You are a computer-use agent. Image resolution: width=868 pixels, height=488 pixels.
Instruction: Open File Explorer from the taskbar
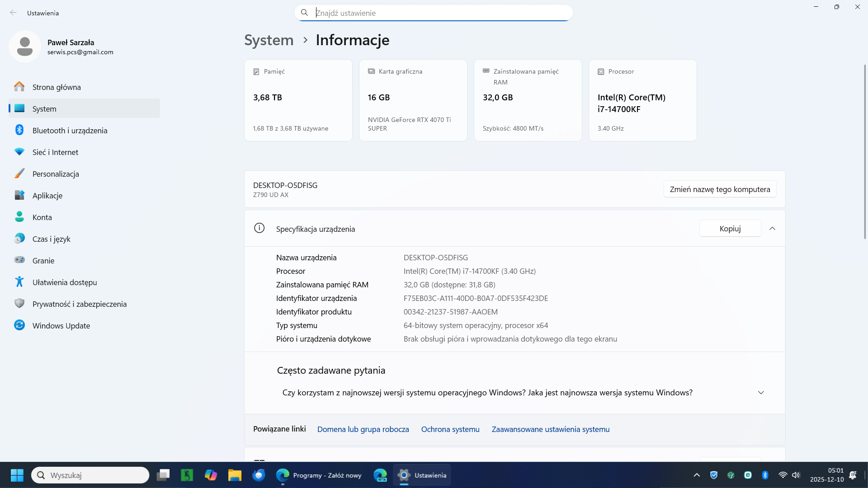pyautogui.click(x=234, y=475)
